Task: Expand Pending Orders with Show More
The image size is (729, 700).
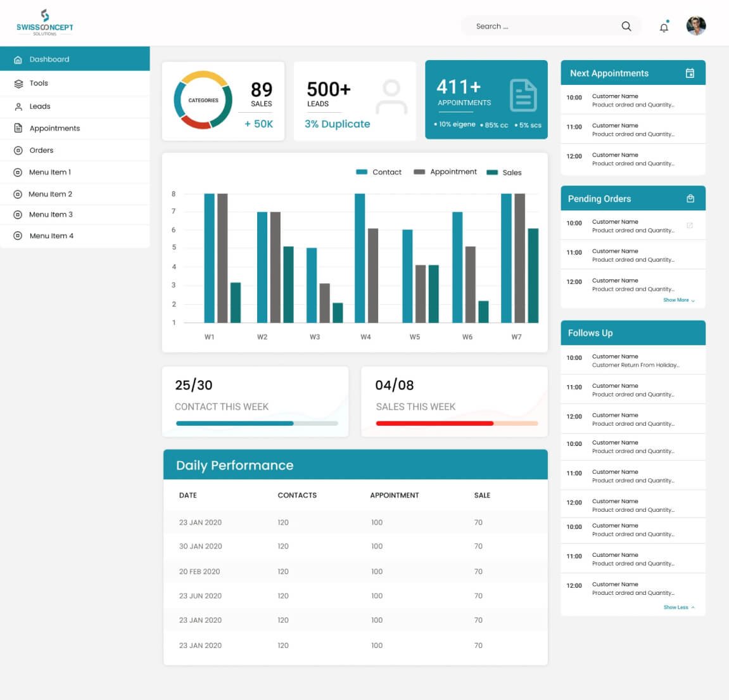Action: click(678, 300)
